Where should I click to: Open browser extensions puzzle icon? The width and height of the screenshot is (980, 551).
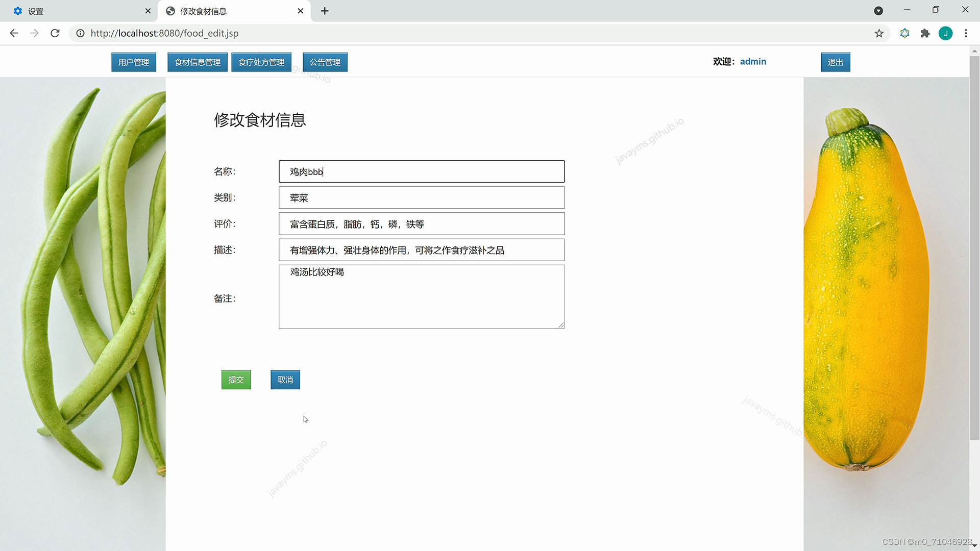[925, 33]
